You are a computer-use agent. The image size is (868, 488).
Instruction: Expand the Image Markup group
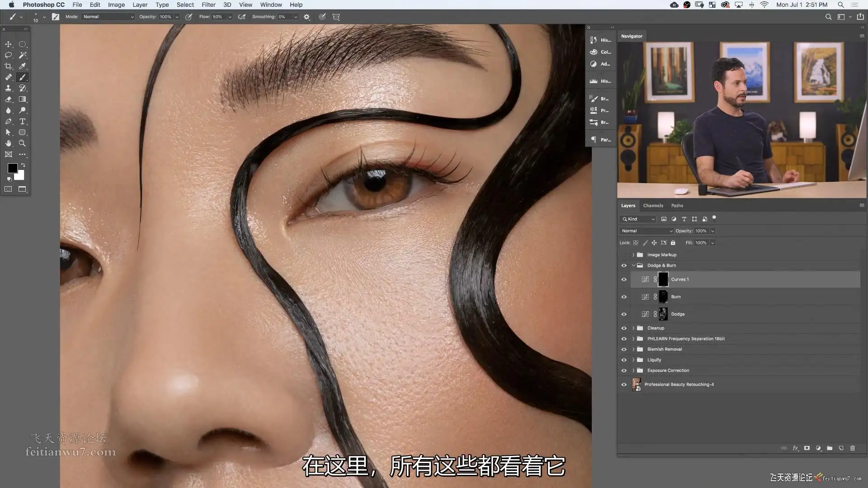(633, 255)
